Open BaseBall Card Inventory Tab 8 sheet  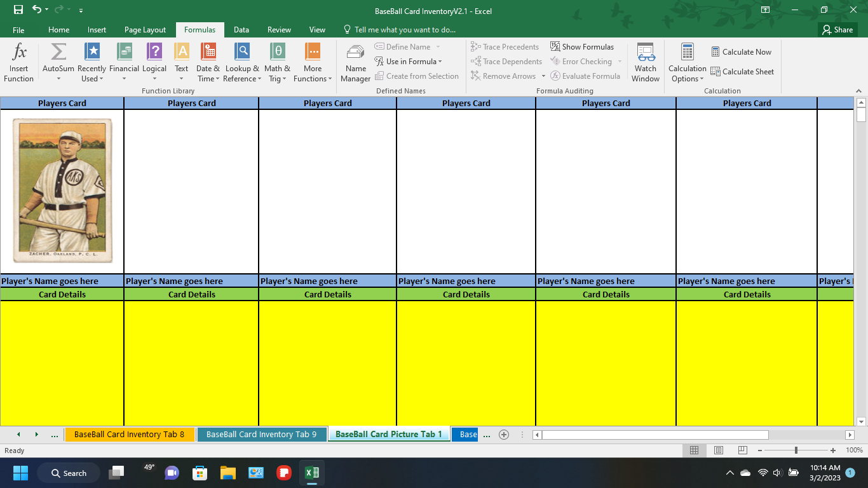point(130,435)
